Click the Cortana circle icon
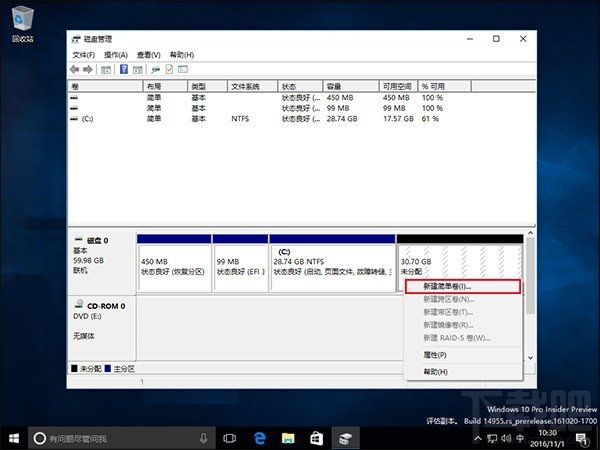Viewport: 600px width, 450px height. coord(39,439)
